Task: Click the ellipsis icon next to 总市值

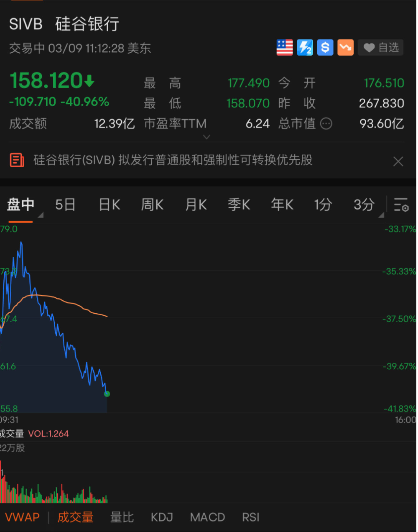Action: point(326,123)
